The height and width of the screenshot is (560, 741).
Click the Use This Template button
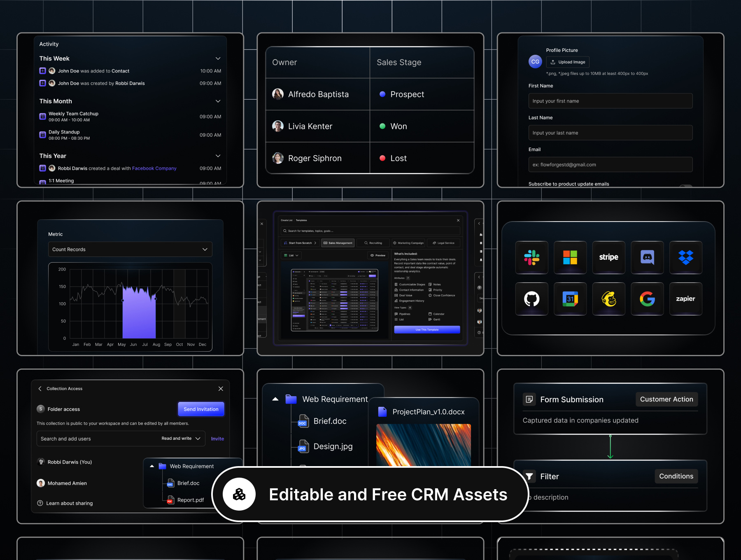tap(427, 329)
